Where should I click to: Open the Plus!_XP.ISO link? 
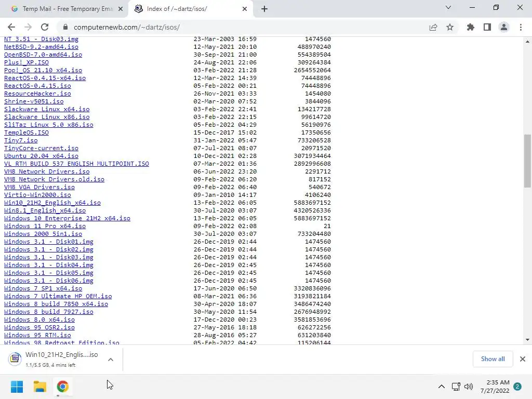[x=26, y=62]
